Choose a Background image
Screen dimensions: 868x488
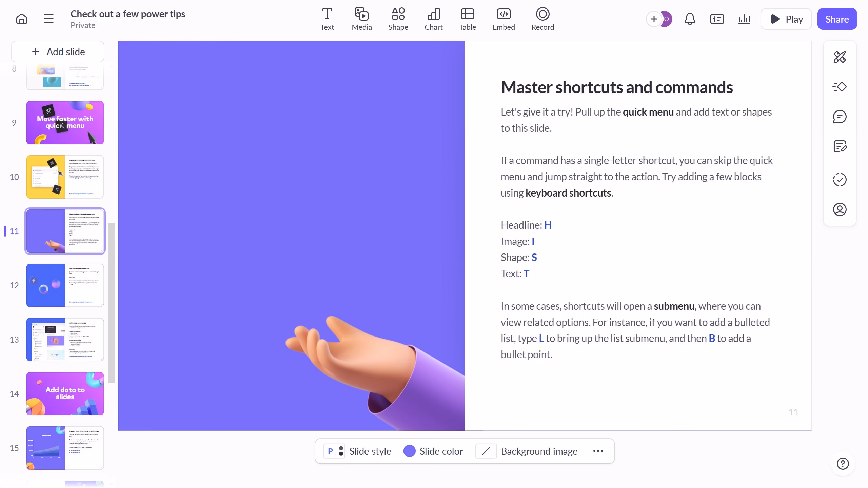tap(527, 451)
